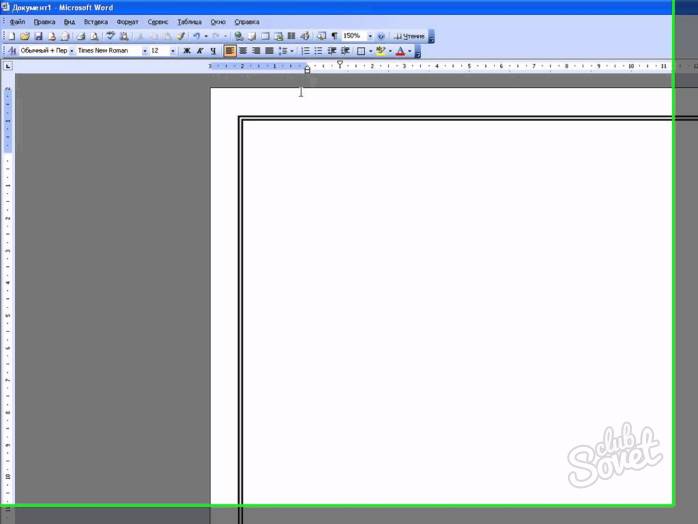Toggle bold formatting (Ж)
This screenshot has width=698, height=524.
coord(187,51)
